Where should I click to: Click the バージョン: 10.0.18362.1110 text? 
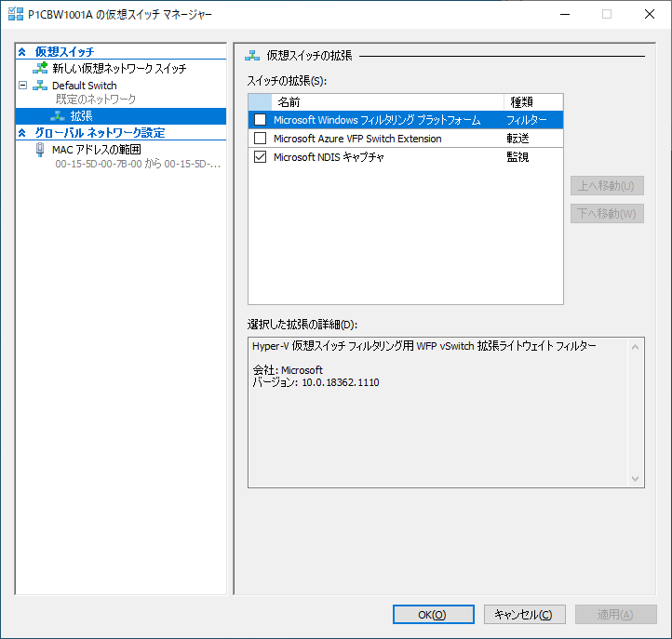pyautogui.click(x=316, y=382)
